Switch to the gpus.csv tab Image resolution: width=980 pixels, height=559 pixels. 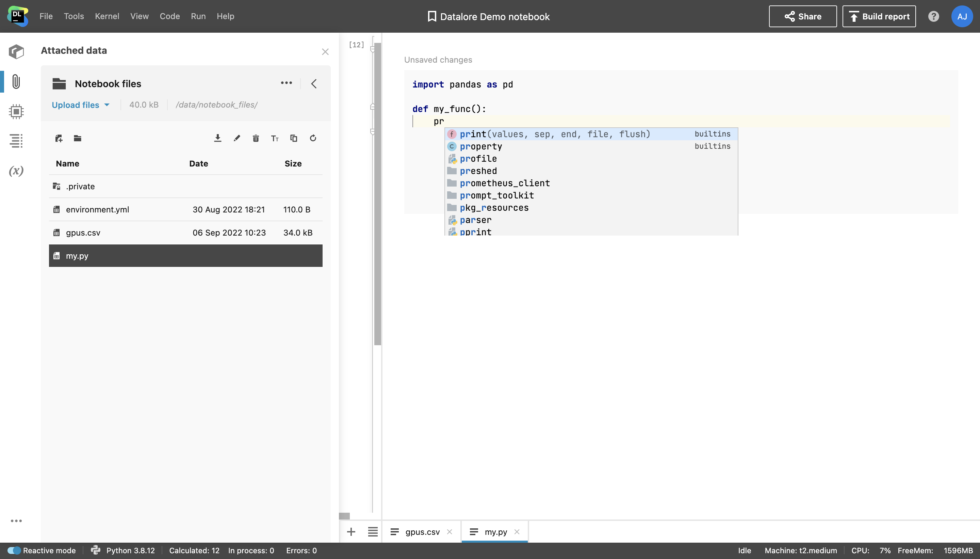[x=422, y=532]
